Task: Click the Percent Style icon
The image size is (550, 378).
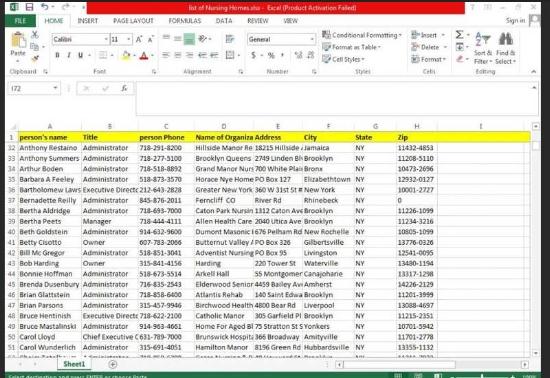Action: tap(271, 55)
